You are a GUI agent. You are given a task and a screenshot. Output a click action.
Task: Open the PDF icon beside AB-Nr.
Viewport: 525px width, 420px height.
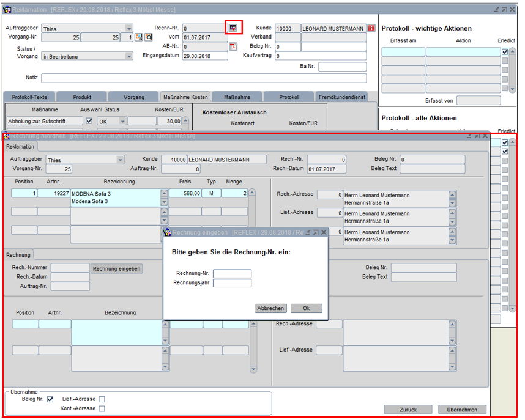click(x=233, y=46)
